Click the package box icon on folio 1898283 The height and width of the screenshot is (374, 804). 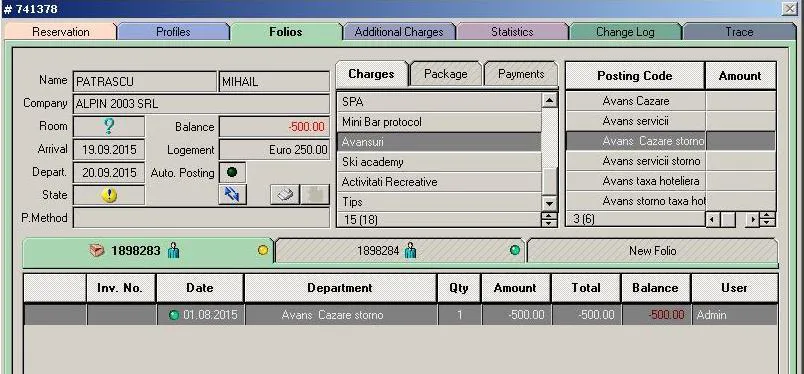click(x=97, y=250)
